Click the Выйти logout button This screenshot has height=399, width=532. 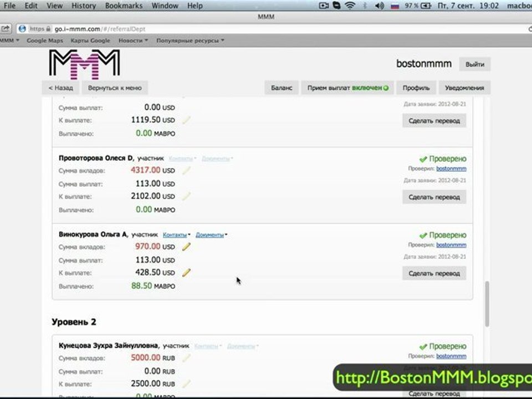(x=475, y=64)
